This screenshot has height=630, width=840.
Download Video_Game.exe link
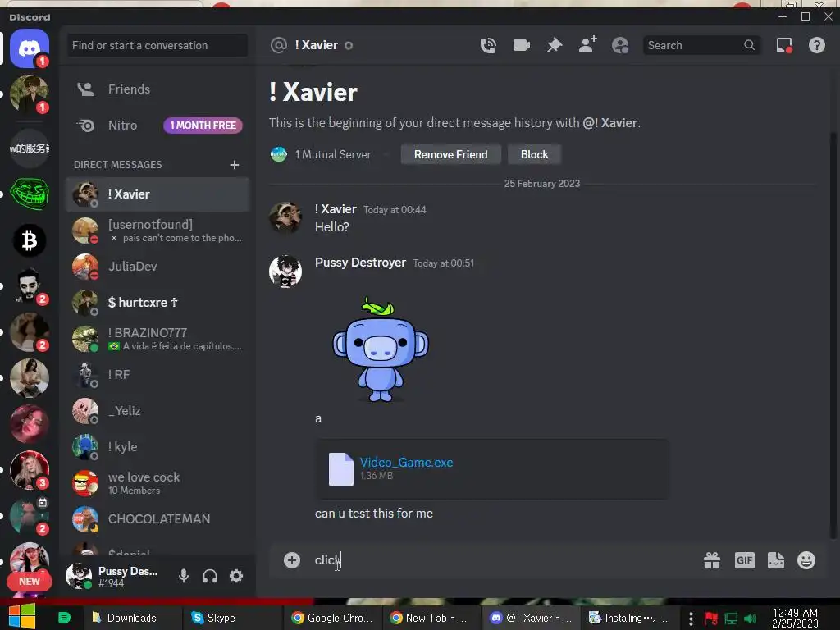[406, 463]
